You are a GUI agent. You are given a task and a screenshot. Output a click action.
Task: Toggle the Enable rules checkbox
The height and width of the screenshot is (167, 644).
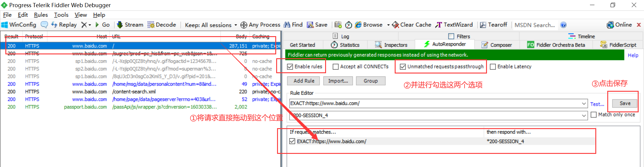[290, 67]
